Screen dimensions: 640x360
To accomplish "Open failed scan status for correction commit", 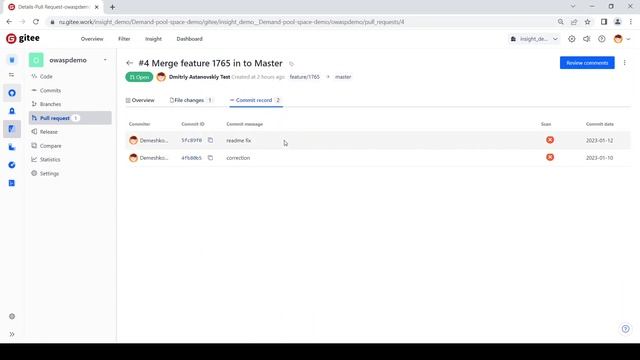I will point(550,157).
